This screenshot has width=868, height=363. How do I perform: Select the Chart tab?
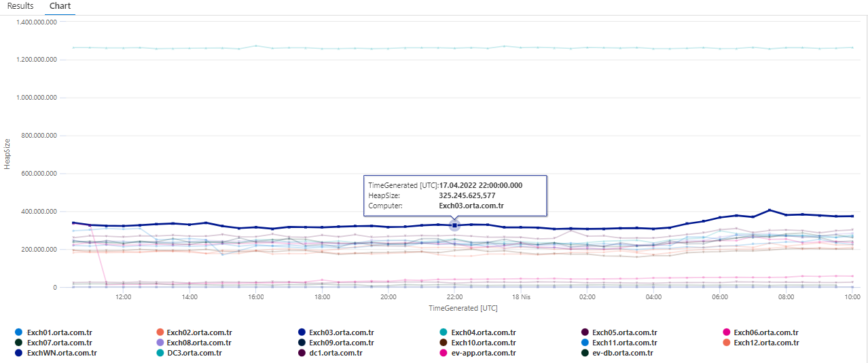(x=60, y=6)
